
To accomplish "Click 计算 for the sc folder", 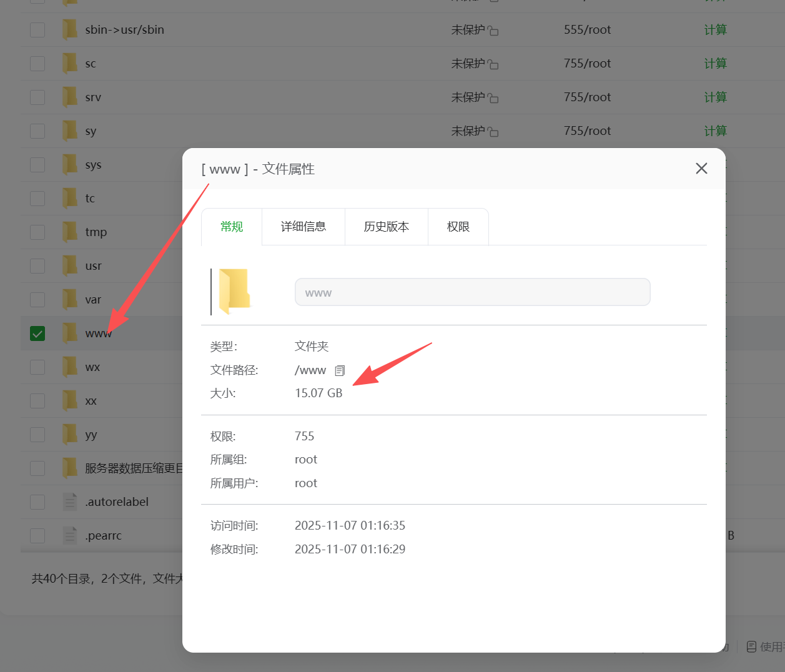I will (x=715, y=63).
